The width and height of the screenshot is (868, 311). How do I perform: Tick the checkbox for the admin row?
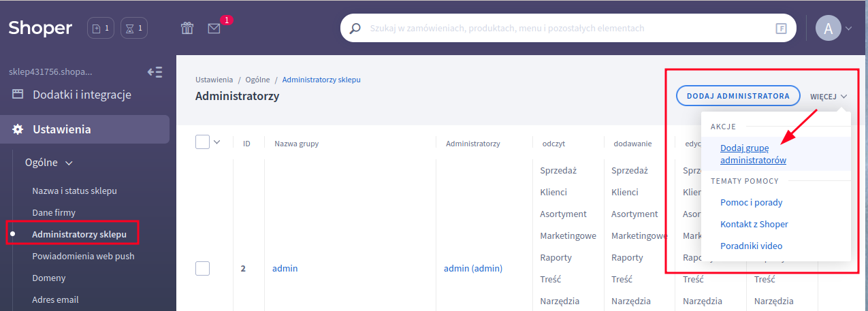tap(202, 268)
